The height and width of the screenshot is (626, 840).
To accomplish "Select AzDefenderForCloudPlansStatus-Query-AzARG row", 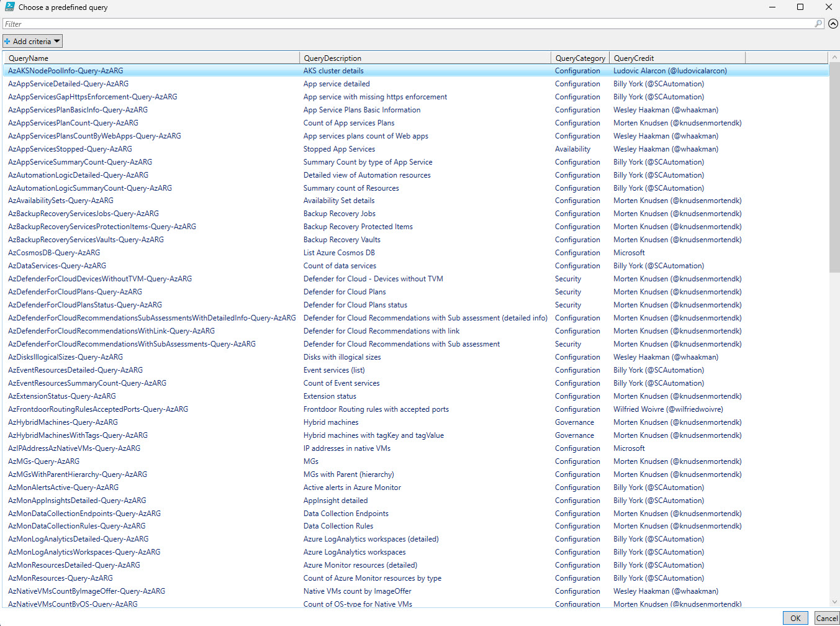I will coord(416,305).
